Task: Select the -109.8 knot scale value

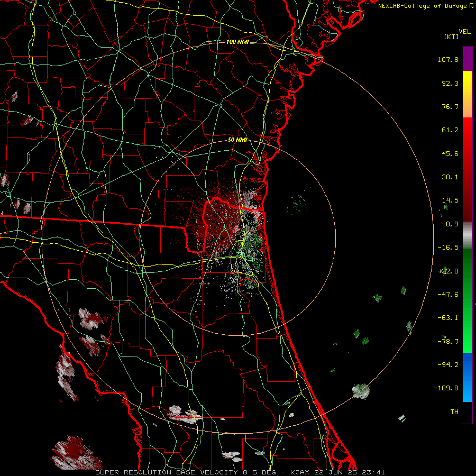Action: (446, 388)
